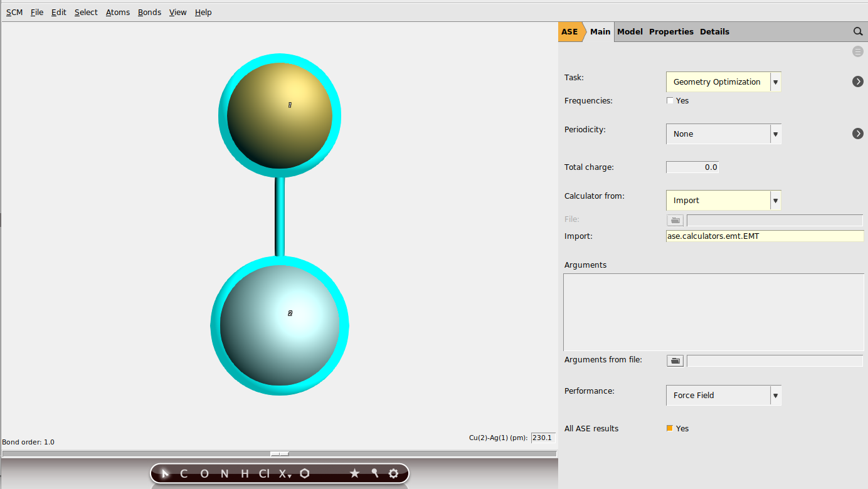Select the pointer arrow tool
This screenshot has height=489, width=868.
[x=165, y=473]
